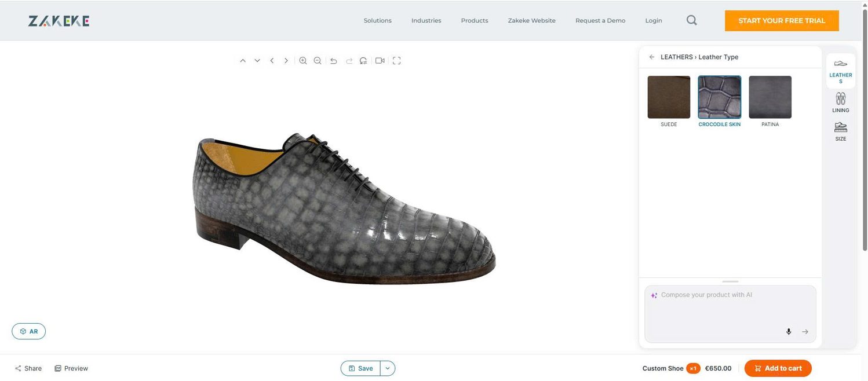Click the panel resize handle above AI box

pos(730,281)
